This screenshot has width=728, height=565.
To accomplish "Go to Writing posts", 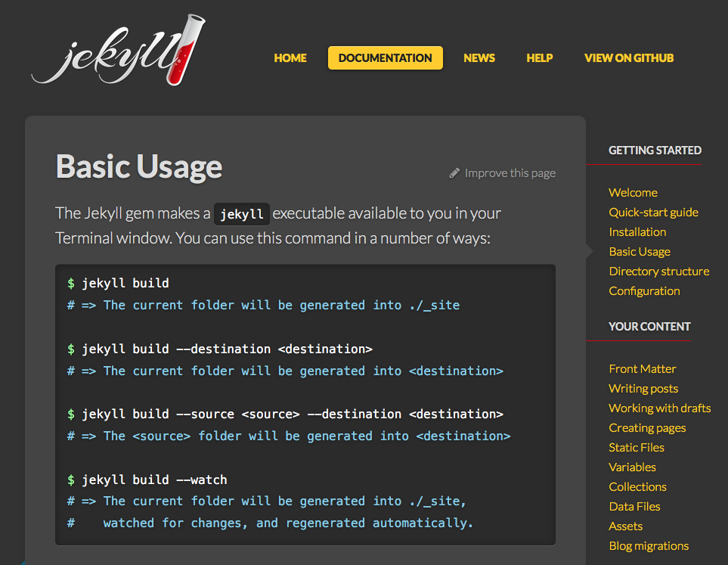I will tap(643, 389).
